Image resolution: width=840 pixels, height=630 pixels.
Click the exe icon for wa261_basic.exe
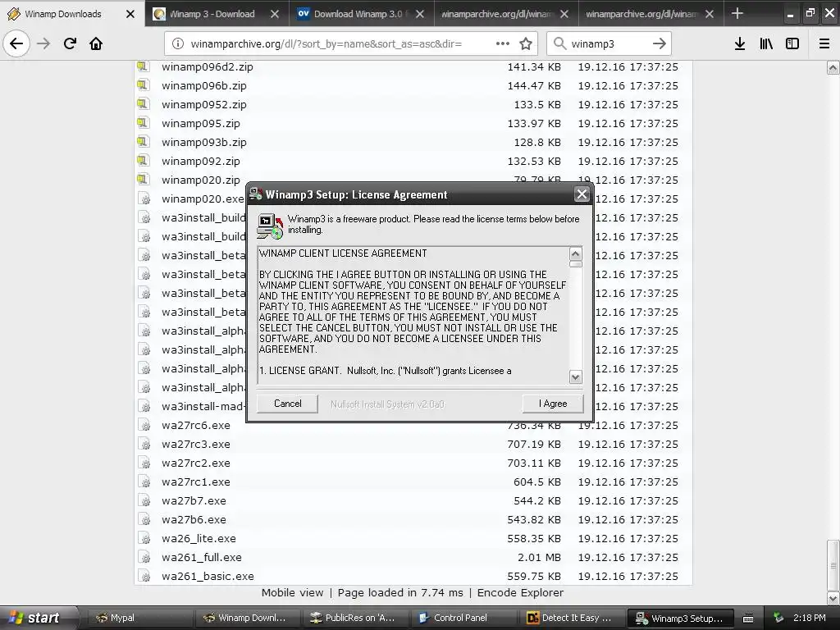pos(144,576)
